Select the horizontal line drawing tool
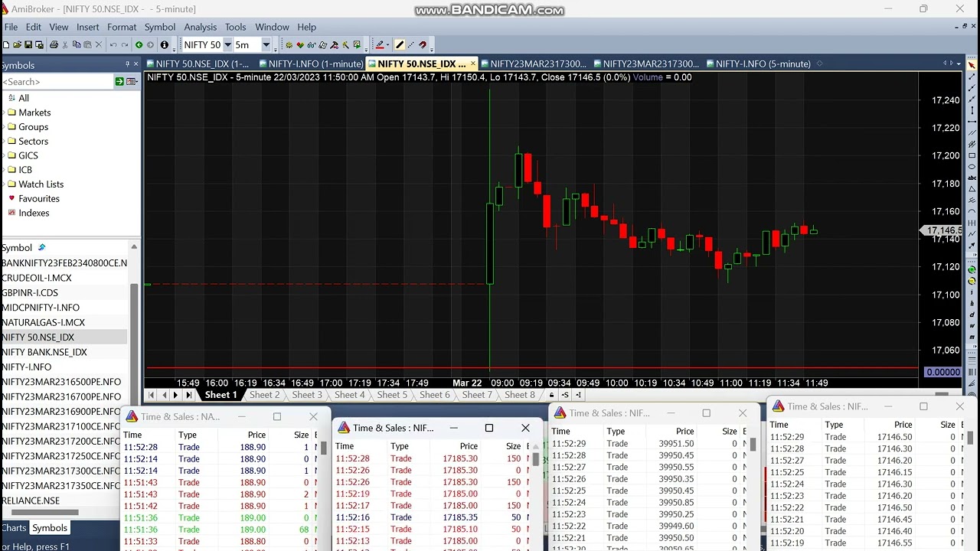Viewport: 980px width, 551px height. [972, 122]
